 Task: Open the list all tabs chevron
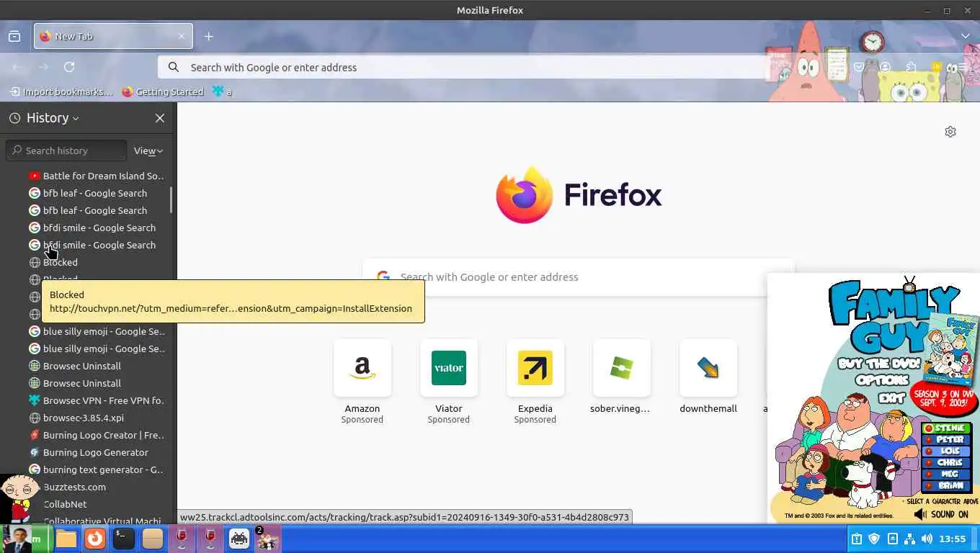[965, 37]
